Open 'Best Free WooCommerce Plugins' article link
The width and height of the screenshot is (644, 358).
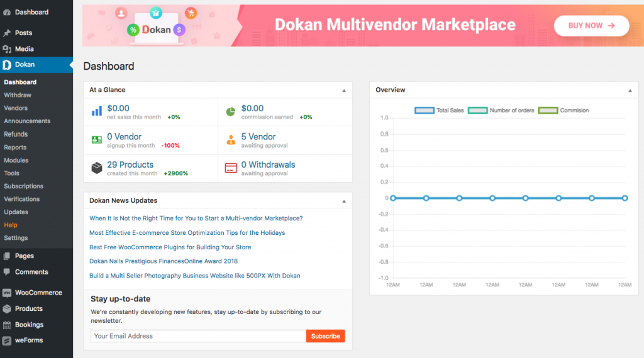click(x=170, y=247)
